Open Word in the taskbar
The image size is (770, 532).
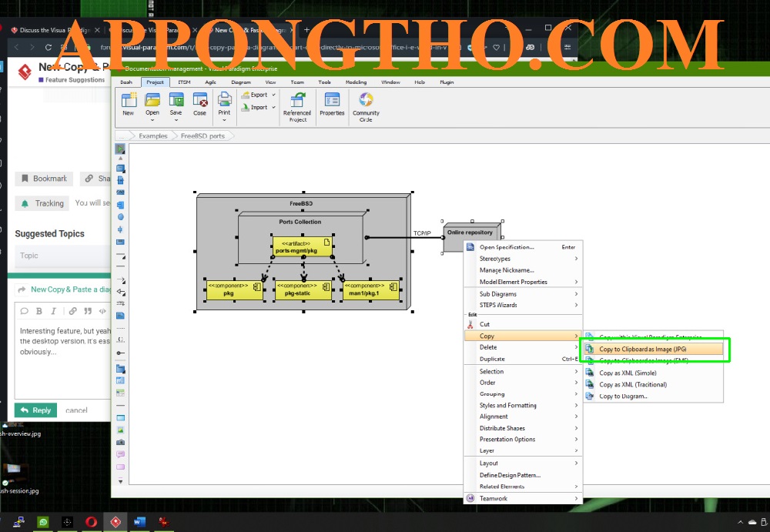point(139,522)
